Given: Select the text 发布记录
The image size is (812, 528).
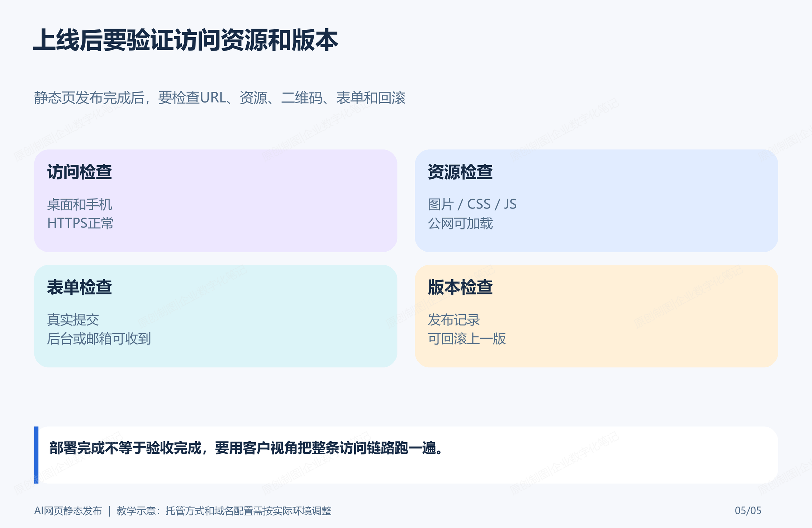Looking at the screenshot, I should coord(454,320).
